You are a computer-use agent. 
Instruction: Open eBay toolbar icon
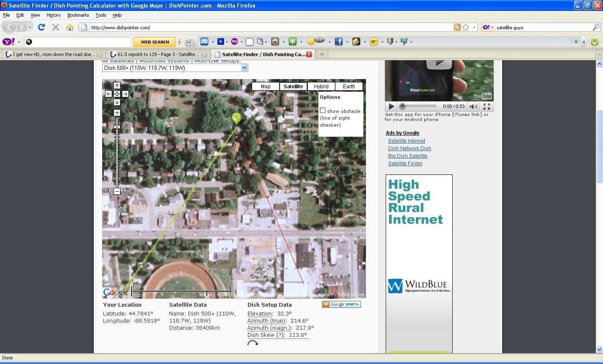click(x=374, y=41)
